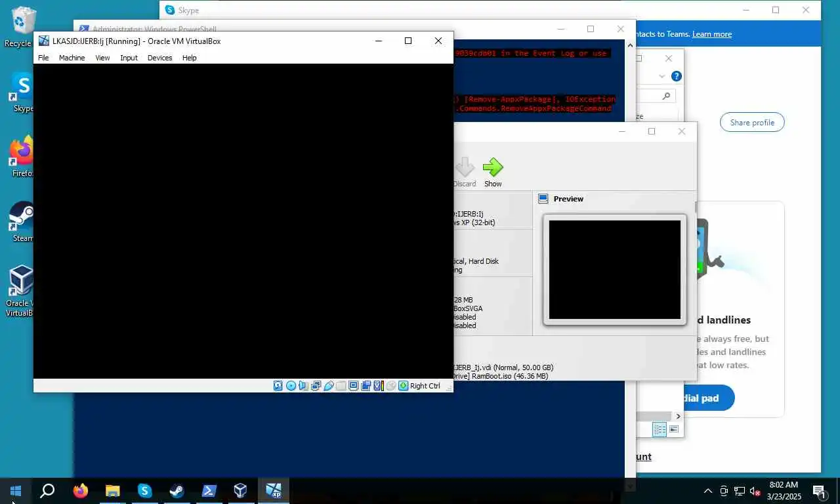Image resolution: width=840 pixels, height=504 pixels.
Task: Open the Input menu
Action: coord(129,58)
